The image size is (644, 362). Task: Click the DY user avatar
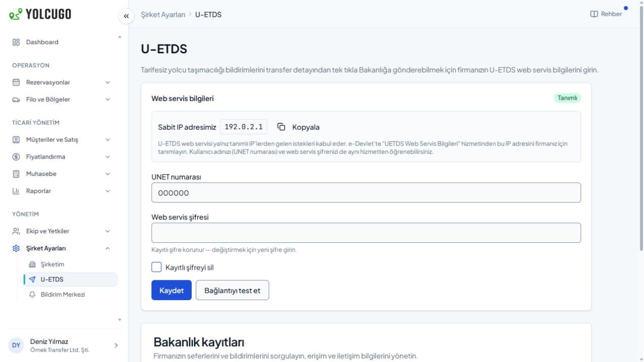[16, 345]
